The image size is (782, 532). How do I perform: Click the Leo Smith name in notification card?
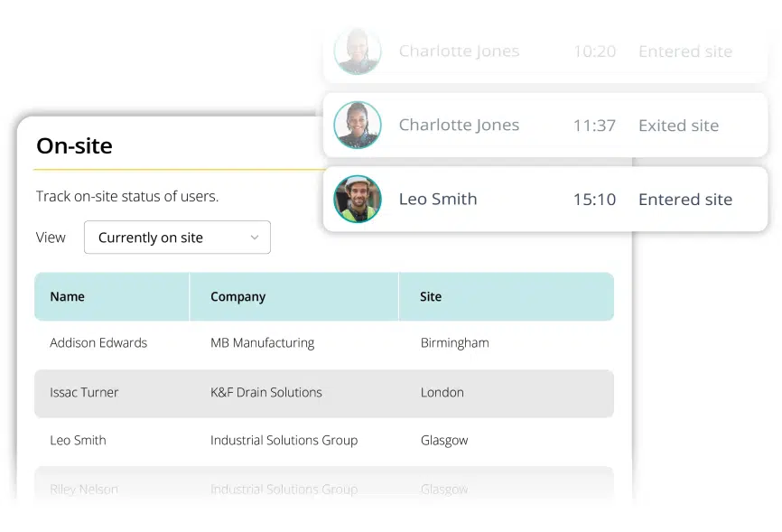(x=438, y=199)
